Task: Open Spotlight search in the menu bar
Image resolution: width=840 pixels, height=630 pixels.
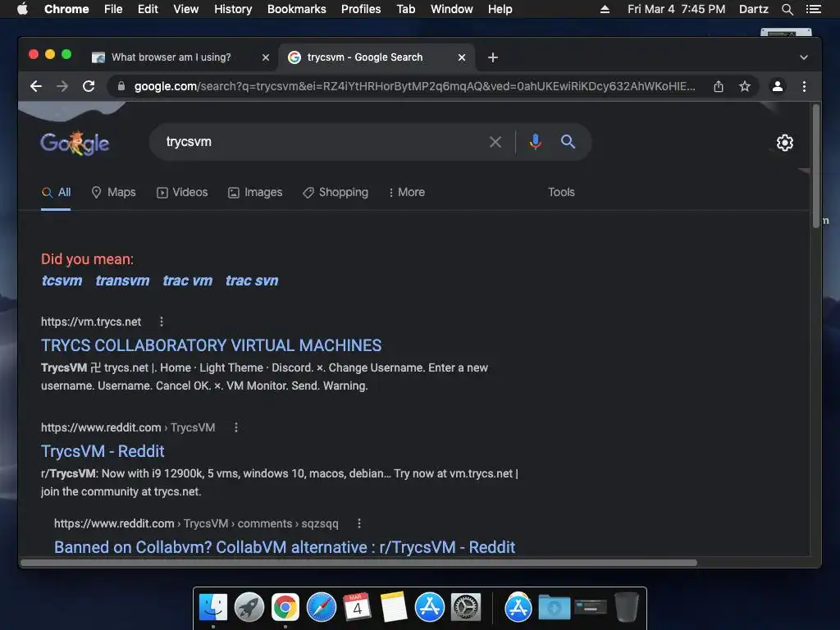Action: coord(787,9)
